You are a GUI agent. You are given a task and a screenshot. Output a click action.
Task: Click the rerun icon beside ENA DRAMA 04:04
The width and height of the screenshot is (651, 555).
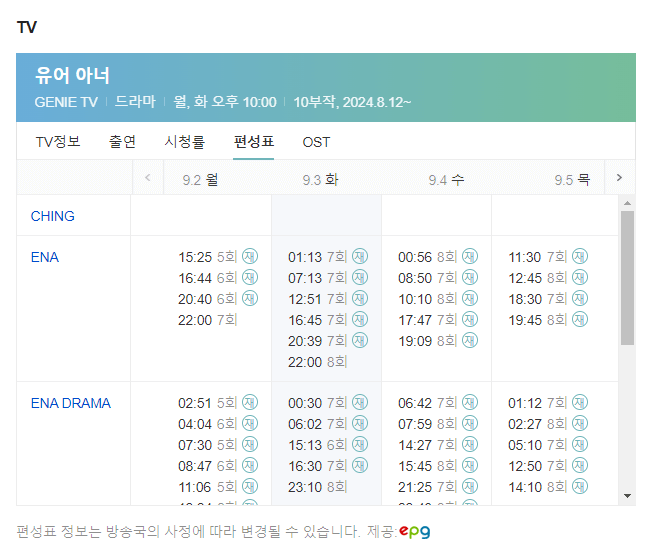[x=250, y=423]
